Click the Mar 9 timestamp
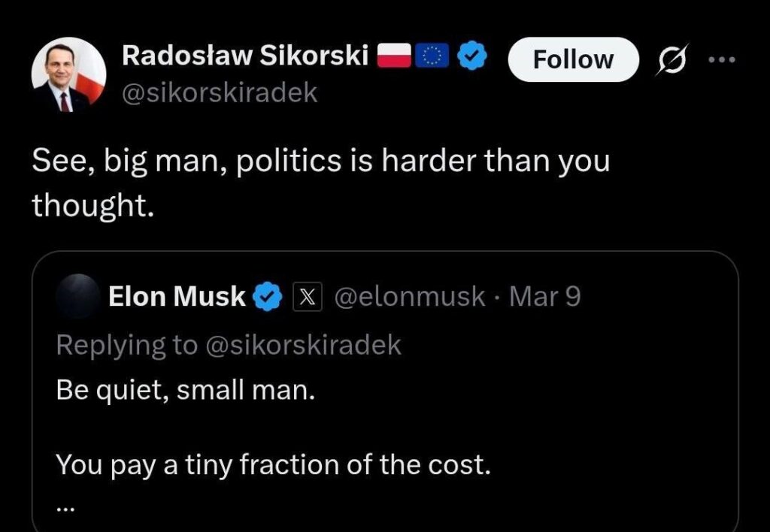770x532 pixels. pyautogui.click(x=544, y=297)
